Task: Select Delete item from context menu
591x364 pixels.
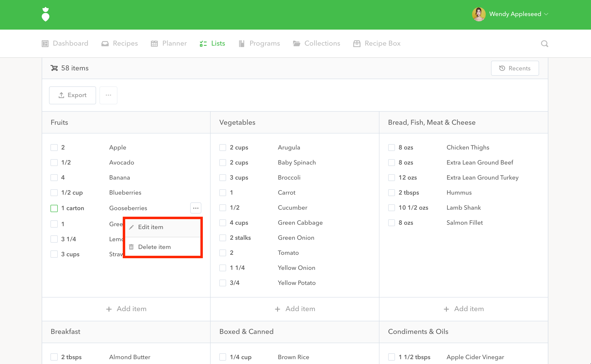Action: point(154,247)
